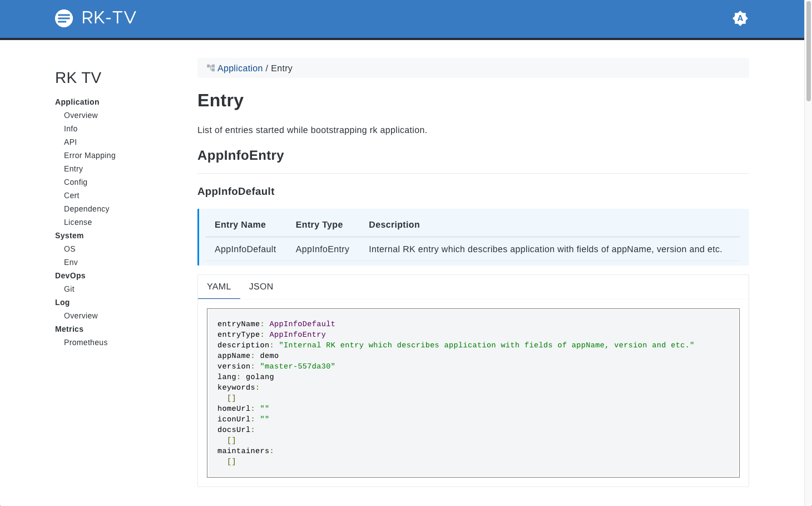Open the Cert sidebar link

[x=72, y=195]
